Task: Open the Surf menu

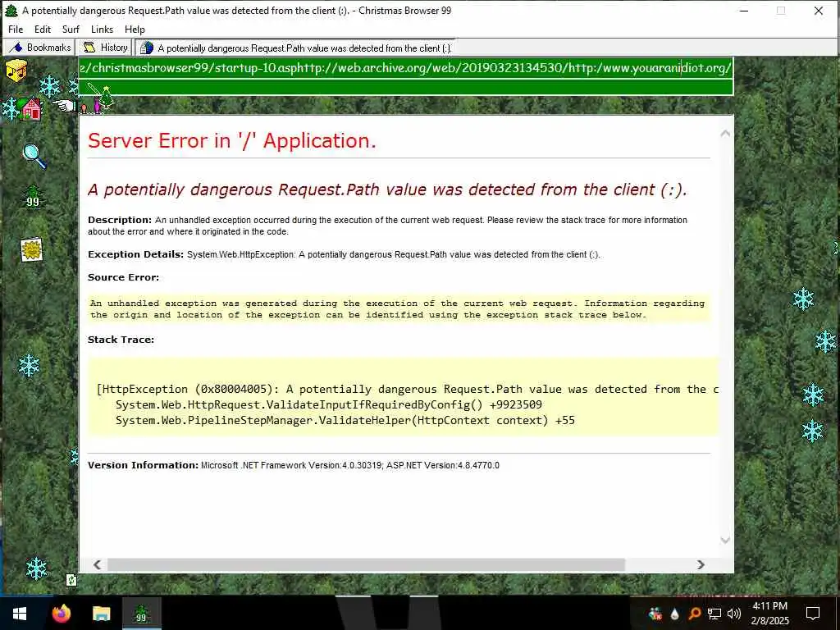Action: (71, 30)
